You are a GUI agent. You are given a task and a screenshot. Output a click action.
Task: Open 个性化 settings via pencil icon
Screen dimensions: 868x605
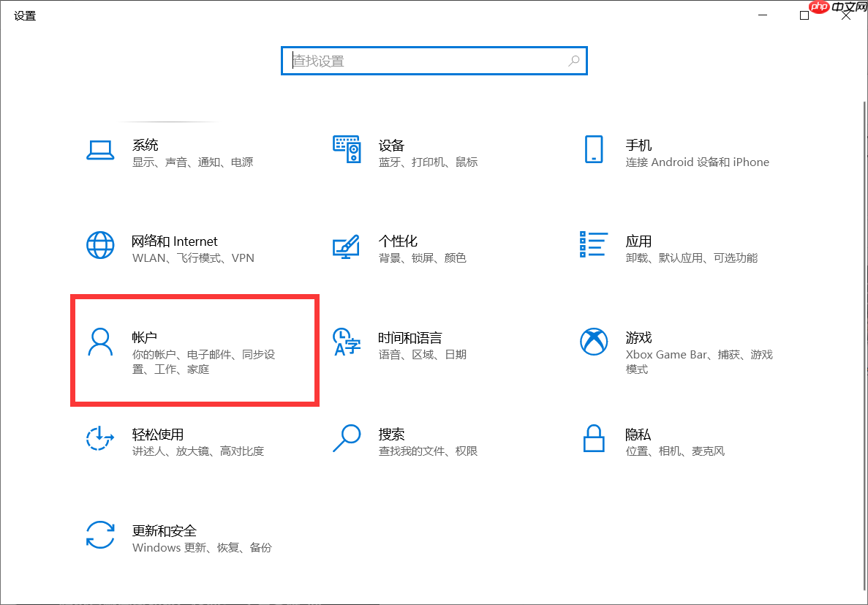[x=346, y=248]
